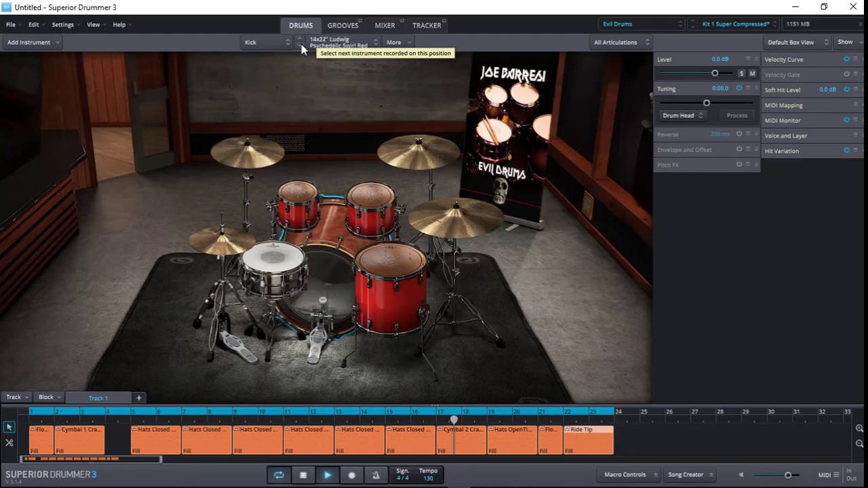Screen dimensions: 868x488
Task: Switch to the Grooves tab
Action: (343, 25)
